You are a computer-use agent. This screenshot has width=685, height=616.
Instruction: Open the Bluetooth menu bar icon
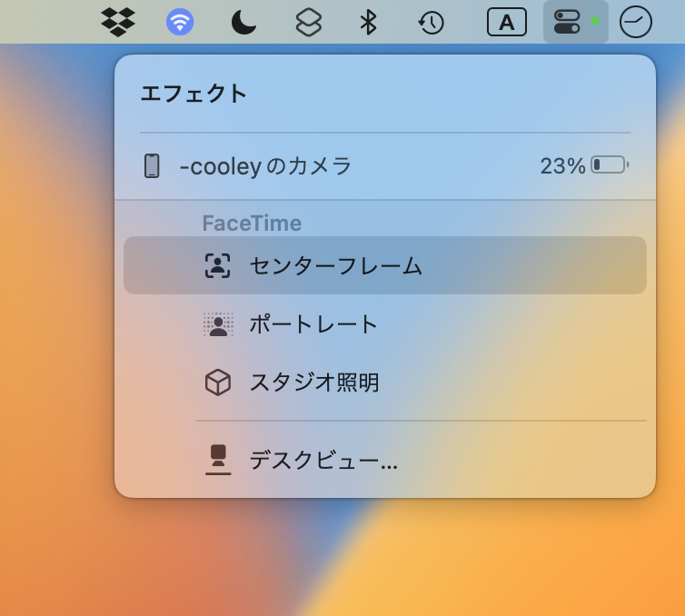368,23
